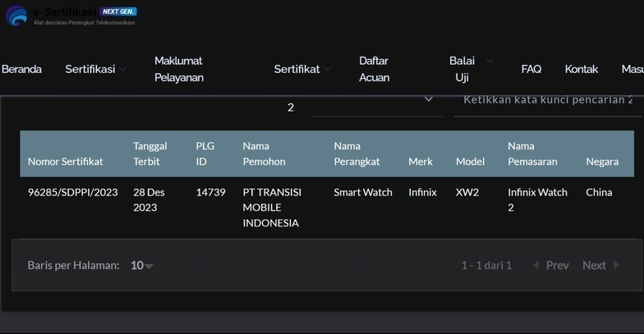Click the 'Baris per Halaman:' label
Image resolution: width=644 pixels, height=334 pixels.
click(x=73, y=266)
